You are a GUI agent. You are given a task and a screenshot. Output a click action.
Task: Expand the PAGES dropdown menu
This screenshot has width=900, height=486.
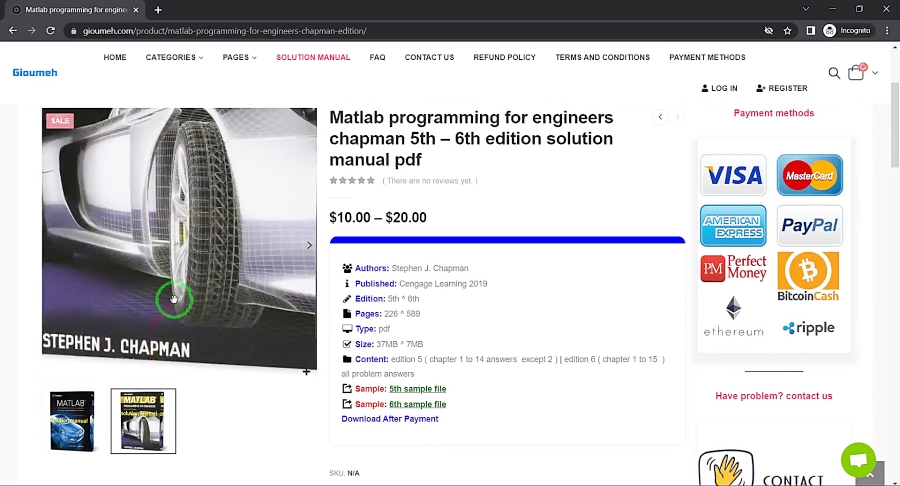[239, 57]
